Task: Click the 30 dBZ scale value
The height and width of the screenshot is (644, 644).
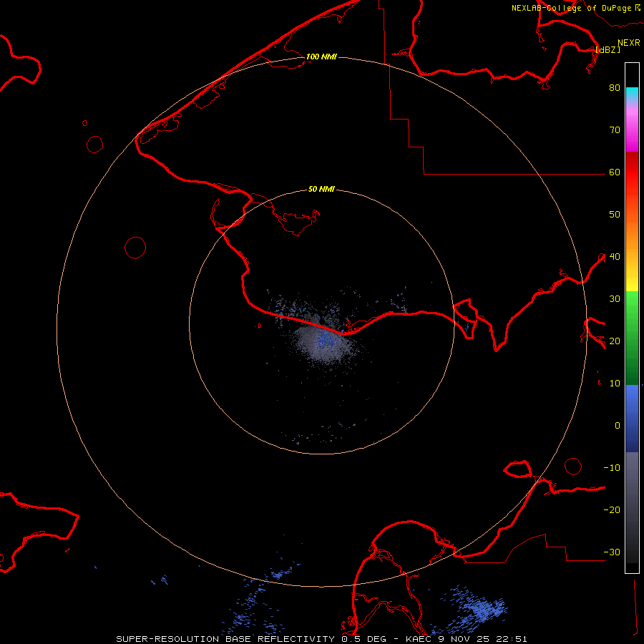Action: point(615,298)
